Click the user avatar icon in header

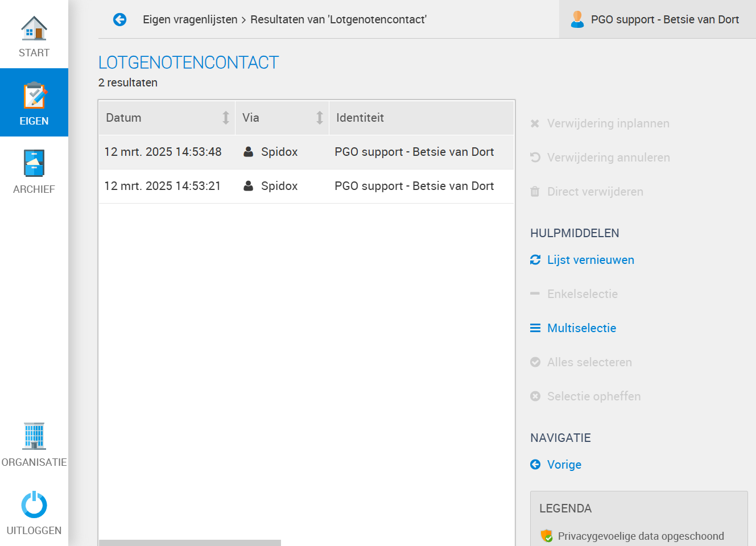pyautogui.click(x=577, y=19)
